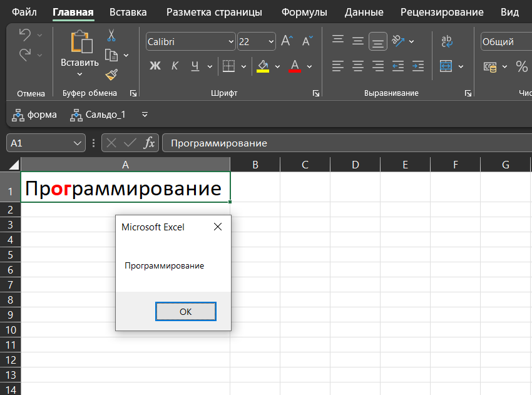The width and height of the screenshot is (532, 395).
Task: Click the Insert Function fx icon
Action: 150,143
